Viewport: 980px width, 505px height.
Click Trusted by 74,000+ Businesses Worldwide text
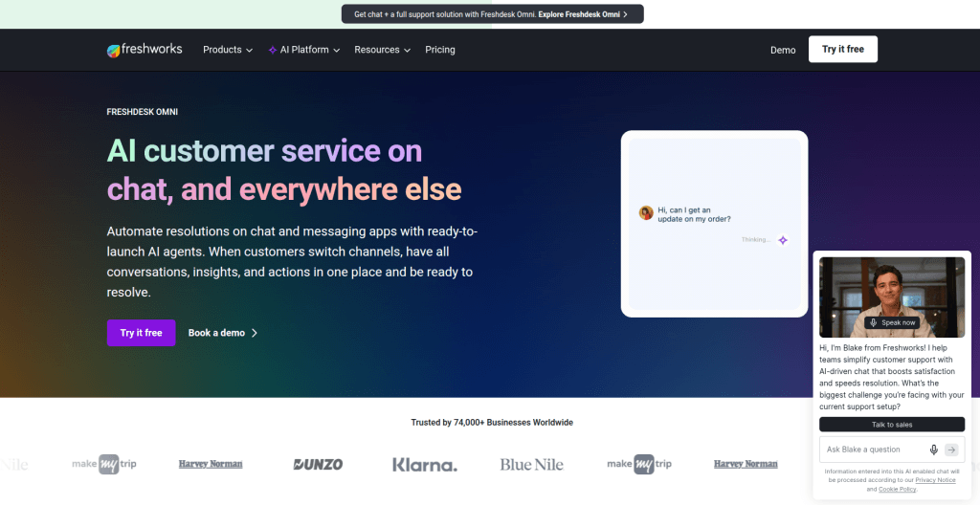point(492,423)
